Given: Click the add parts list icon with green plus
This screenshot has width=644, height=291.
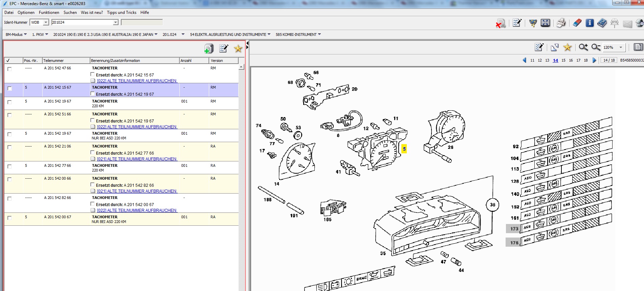Looking at the screenshot, I should 209,49.
